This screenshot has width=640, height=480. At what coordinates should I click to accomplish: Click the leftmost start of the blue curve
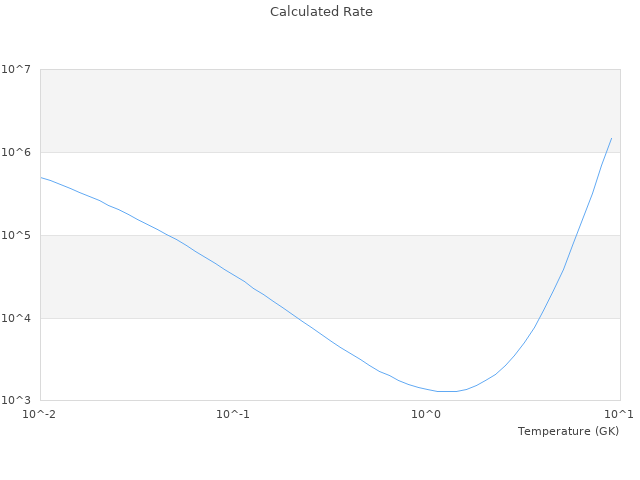tap(41, 177)
